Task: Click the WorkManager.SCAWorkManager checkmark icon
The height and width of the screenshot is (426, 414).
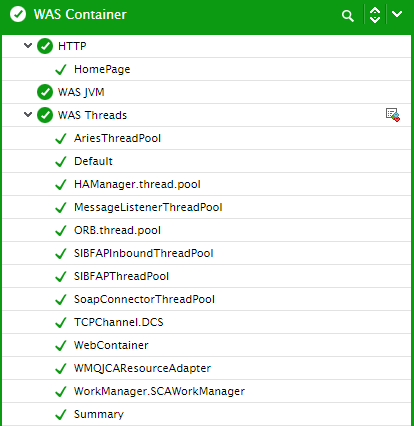Action: point(61,391)
